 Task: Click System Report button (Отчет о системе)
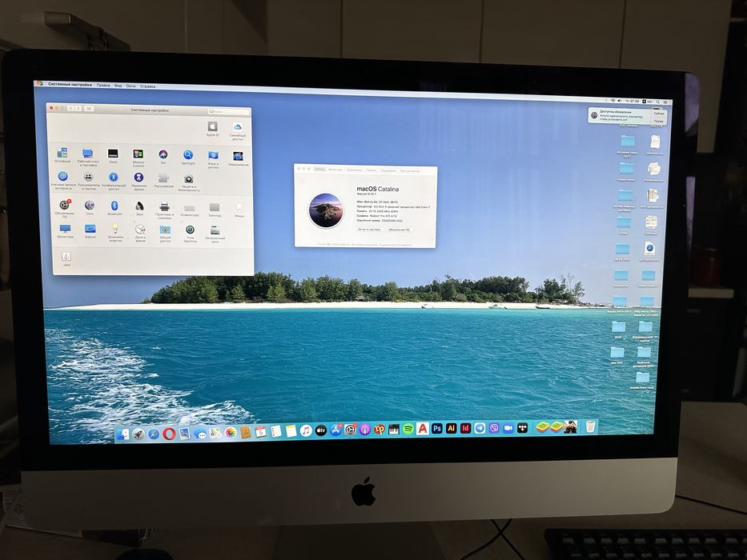[x=370, y=230]
